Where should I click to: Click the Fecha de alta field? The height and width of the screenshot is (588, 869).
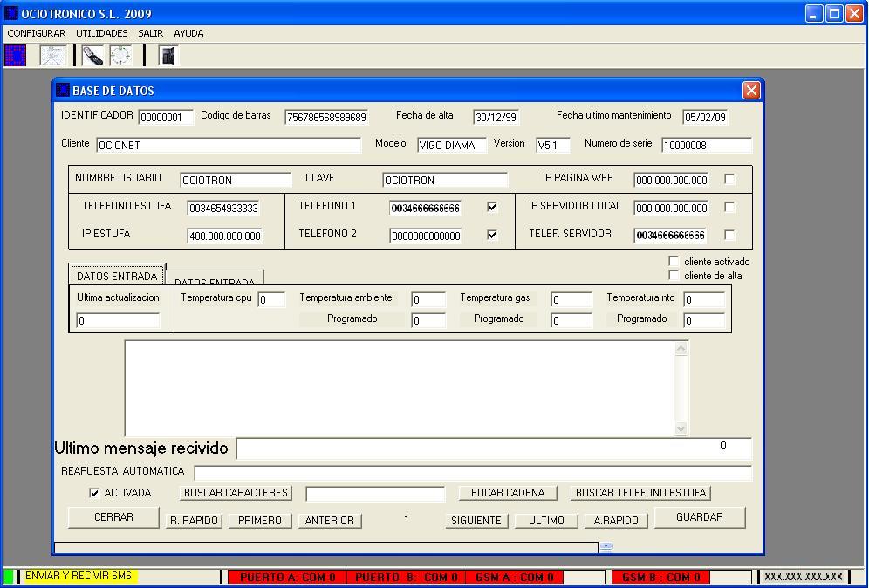(496, 117)
